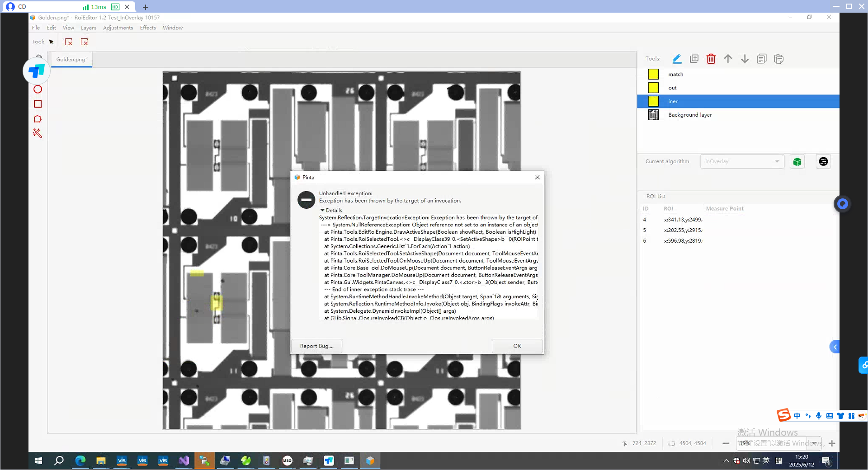Viewport: 868px width, 470px height.
Task: Close the Pinta exception dialog
Action: click(538, 177)
